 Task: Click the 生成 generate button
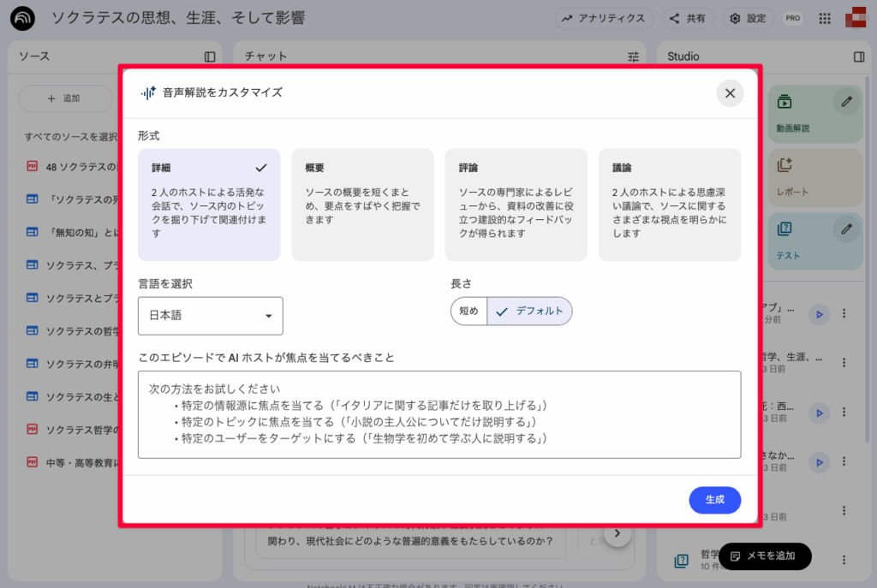(714, 500)
